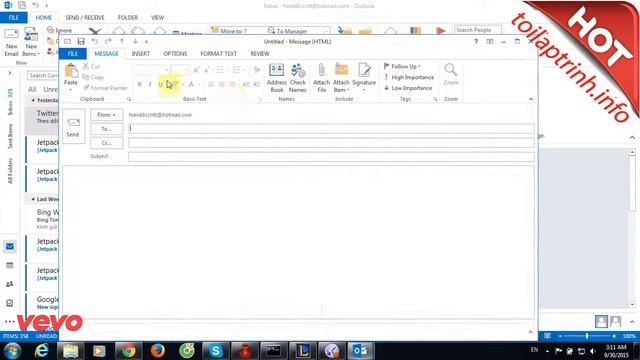The image size is (640, 360).
Task: Click the message window Help icon
Action: pos(476,42)
